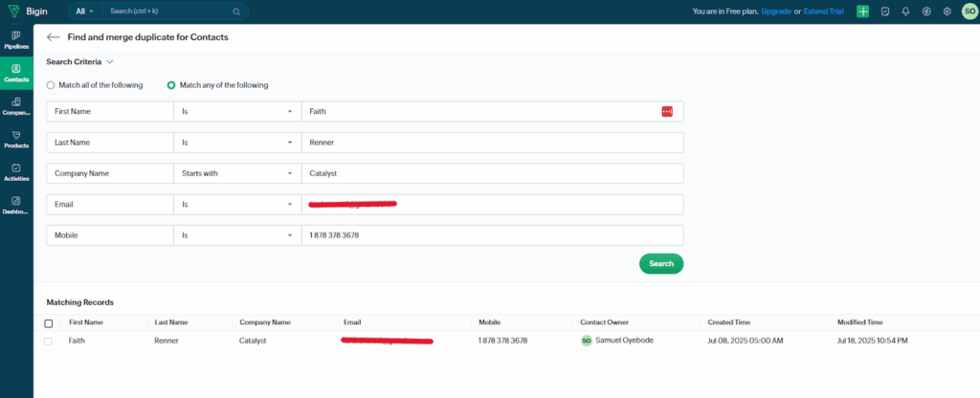The image size is (980, 398).
Task: Select "Match any of the following"
Action: [x=171, y=85]
